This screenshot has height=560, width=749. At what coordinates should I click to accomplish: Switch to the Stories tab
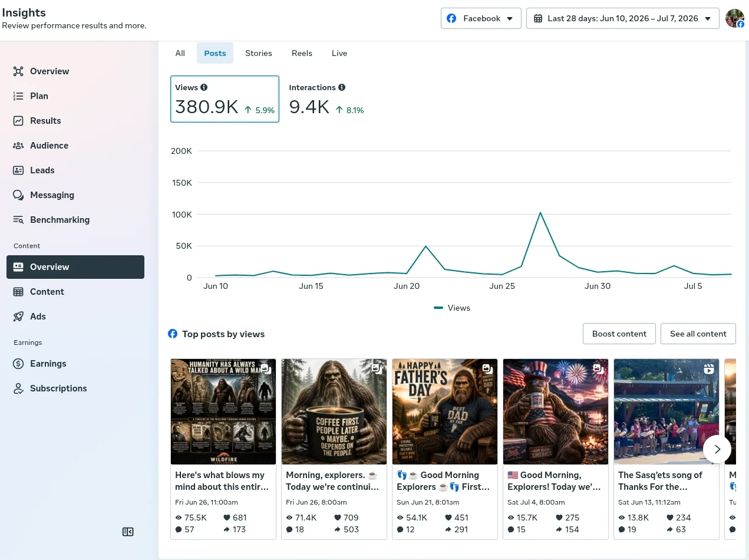(259, 53)
